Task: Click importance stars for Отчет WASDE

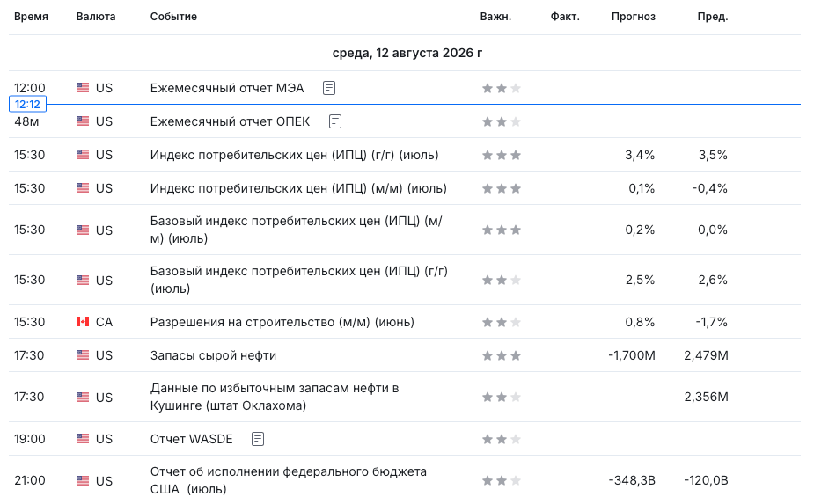Action: (502, 439)
